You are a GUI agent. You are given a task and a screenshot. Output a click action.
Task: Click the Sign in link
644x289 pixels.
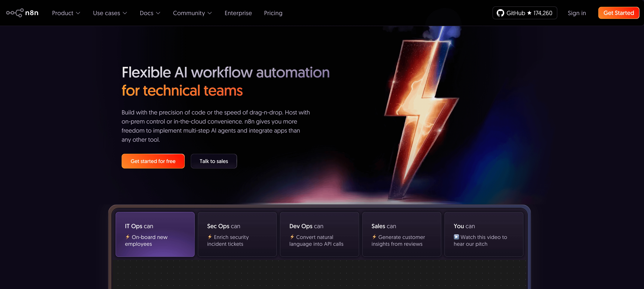(x=577, y=13)
